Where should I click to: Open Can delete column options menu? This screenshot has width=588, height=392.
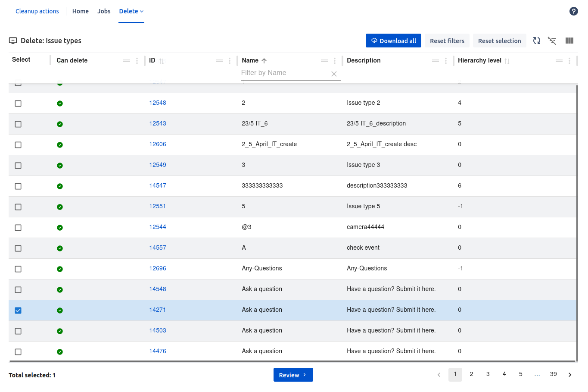137,61
